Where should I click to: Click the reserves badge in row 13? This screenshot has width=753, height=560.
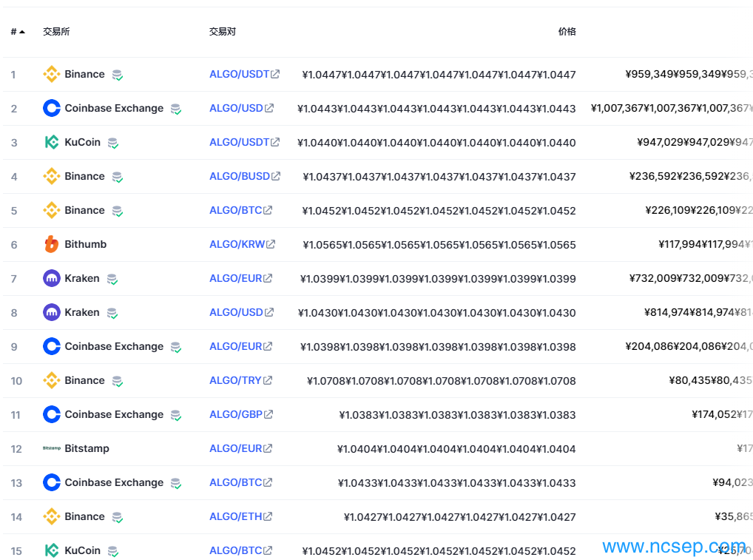tap(176, 483)
